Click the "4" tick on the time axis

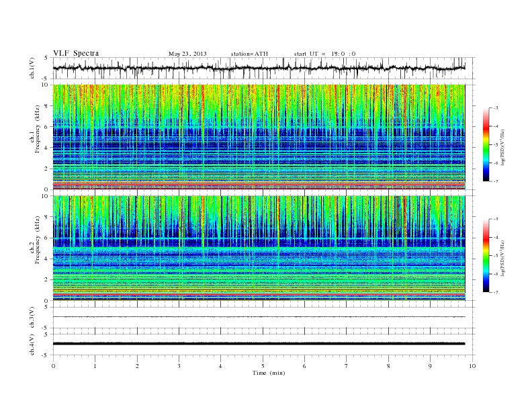[x=220, y=366]
